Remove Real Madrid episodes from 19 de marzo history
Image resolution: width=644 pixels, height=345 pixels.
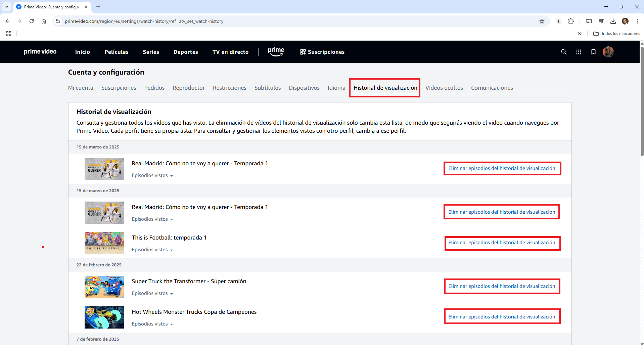pos(502,168)
